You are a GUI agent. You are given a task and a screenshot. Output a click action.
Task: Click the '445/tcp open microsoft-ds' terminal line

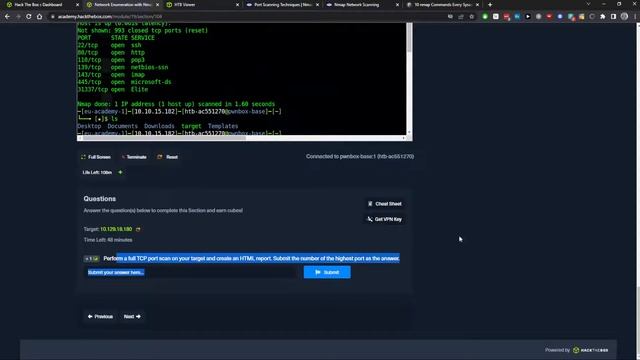click(x=124, y=82)
